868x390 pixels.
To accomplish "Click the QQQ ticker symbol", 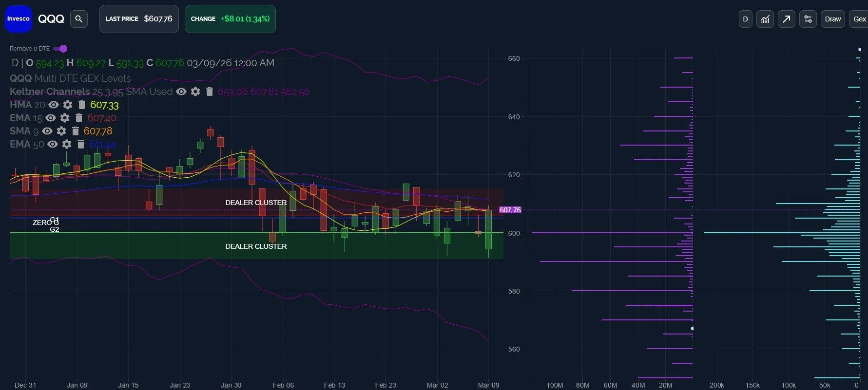I will [51, 19].
